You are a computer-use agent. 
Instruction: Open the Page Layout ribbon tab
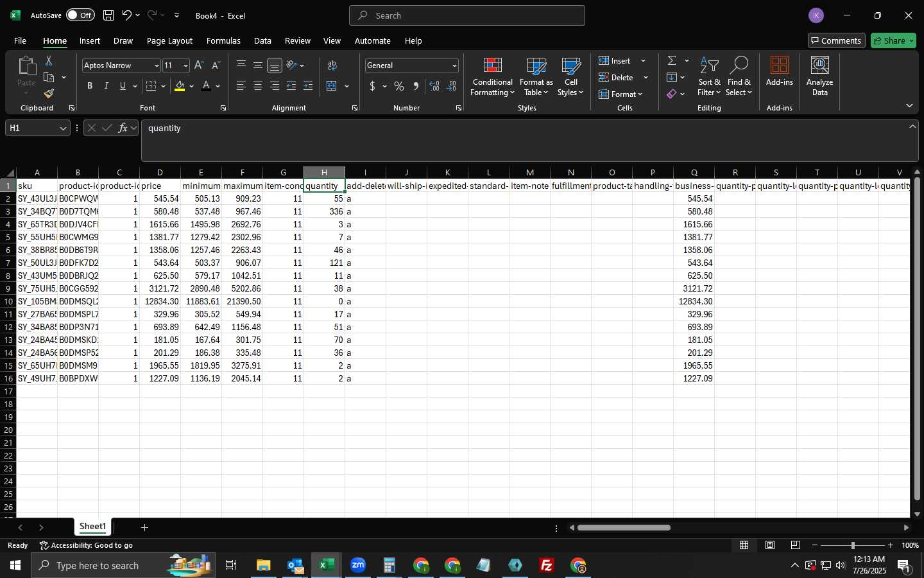point(169,40)
